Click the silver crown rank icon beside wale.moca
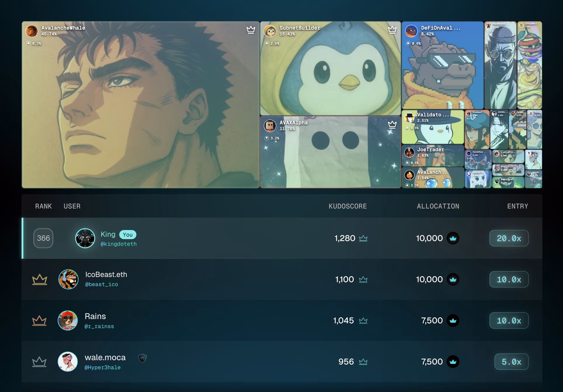Image resolution: width=563 pixels, height=392 pixels. tap(39, 362)
